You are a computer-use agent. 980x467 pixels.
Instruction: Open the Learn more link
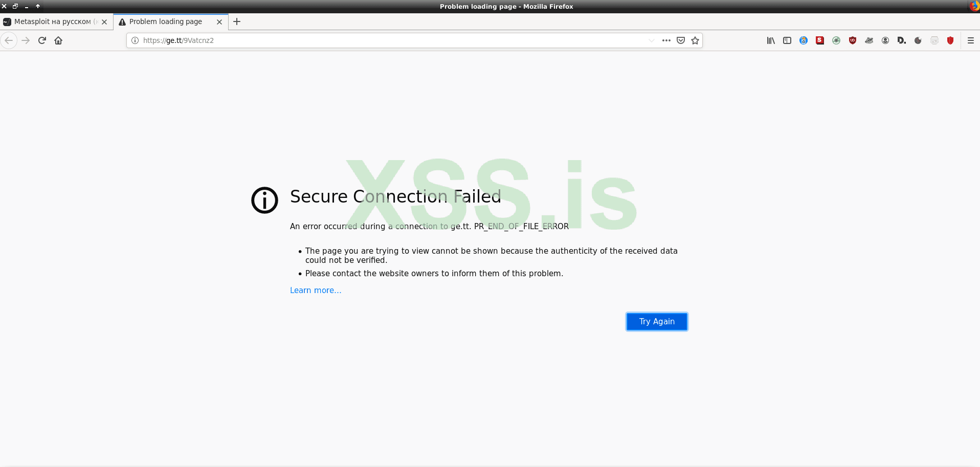pos(315,290)
